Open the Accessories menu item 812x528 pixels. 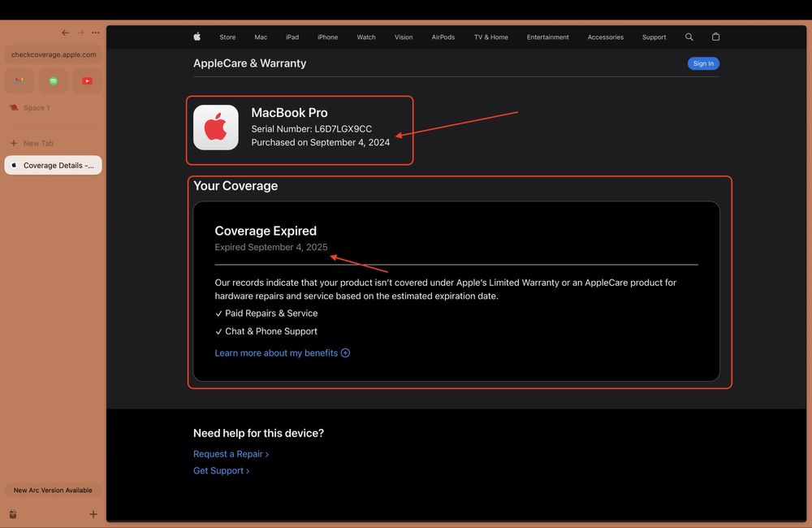[x=606, y=37]
